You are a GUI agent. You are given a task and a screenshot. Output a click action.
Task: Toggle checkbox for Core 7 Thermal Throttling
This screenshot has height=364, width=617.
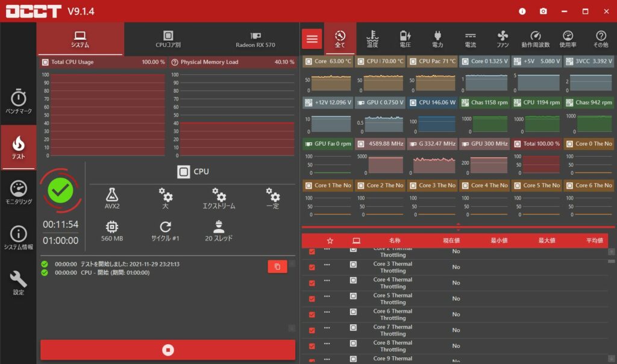click(x=312, y=330)
